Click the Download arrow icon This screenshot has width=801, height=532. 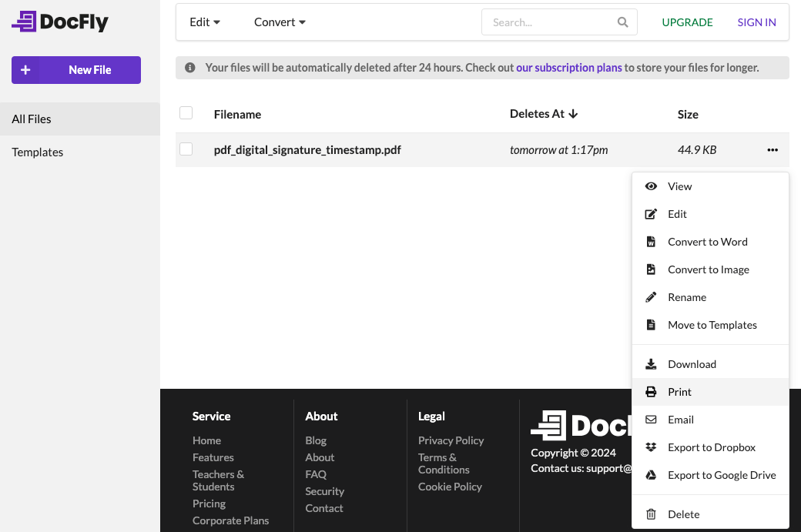click(x=651, y=364)
